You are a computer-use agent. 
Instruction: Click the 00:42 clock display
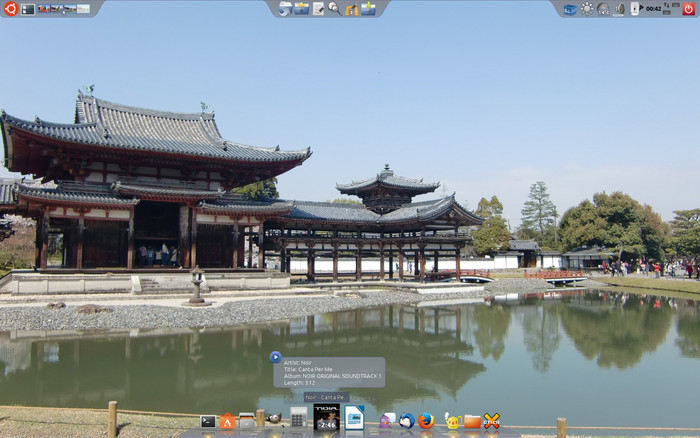point(654,9)
